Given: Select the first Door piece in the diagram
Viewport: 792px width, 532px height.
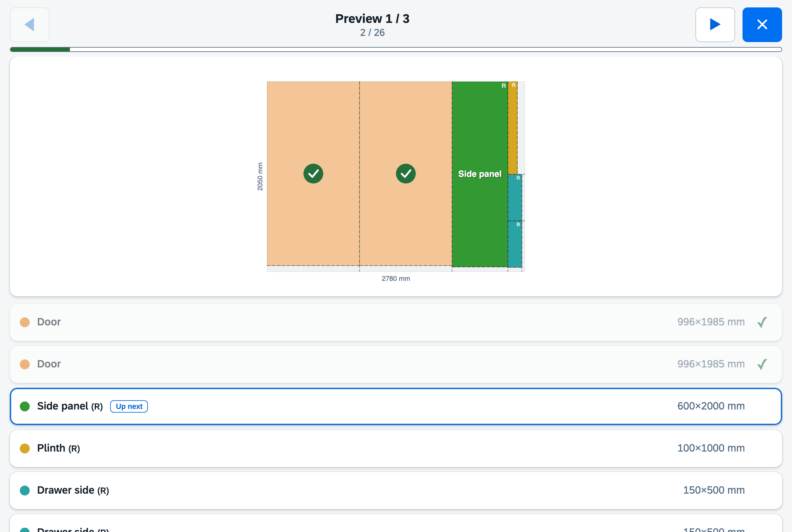Looking at the screenshot, I should [x=313, y=174].
